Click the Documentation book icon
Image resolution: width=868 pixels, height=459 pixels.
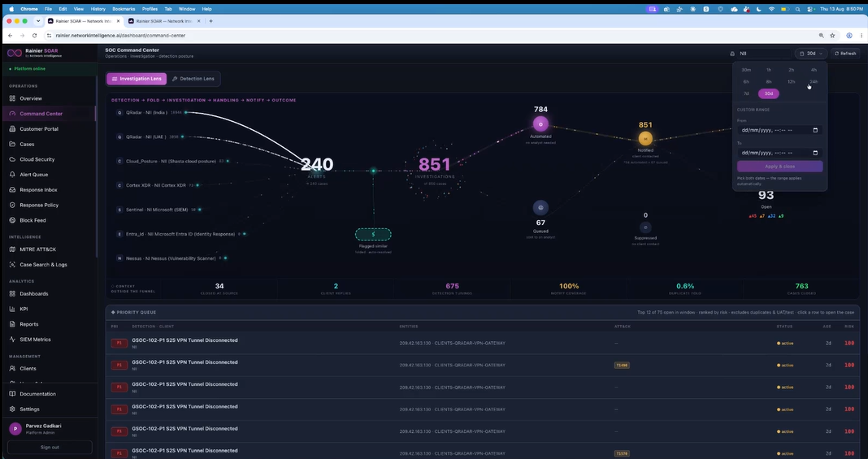point(12,394)
